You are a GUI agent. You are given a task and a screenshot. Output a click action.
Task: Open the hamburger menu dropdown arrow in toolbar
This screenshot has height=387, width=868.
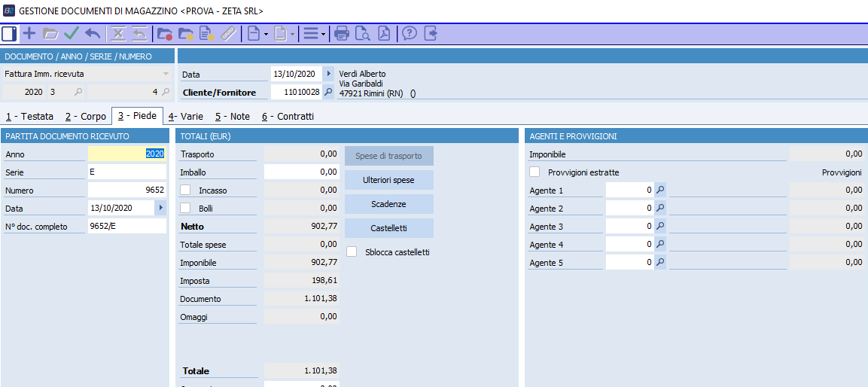click(x=323, y=34)
